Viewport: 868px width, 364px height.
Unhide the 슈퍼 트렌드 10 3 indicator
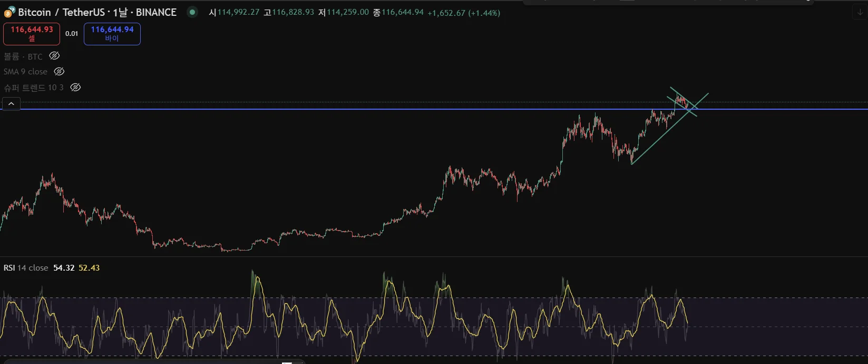point(75,87)
